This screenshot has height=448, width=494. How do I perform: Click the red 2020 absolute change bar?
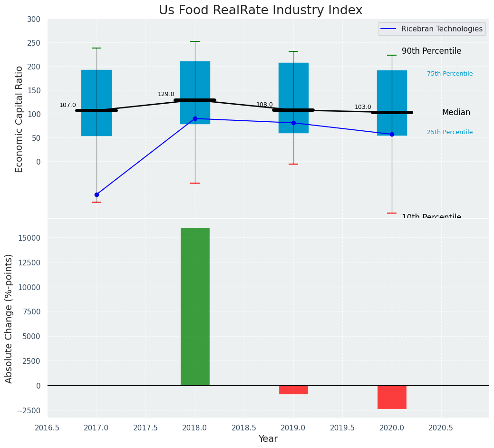coord(392,397)
